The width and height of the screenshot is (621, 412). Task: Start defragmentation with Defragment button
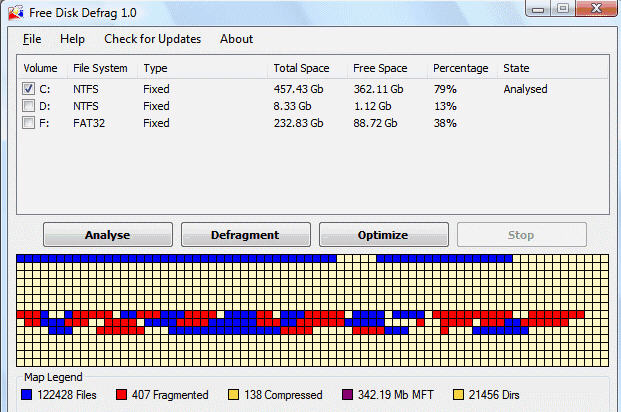pos(245,235)
